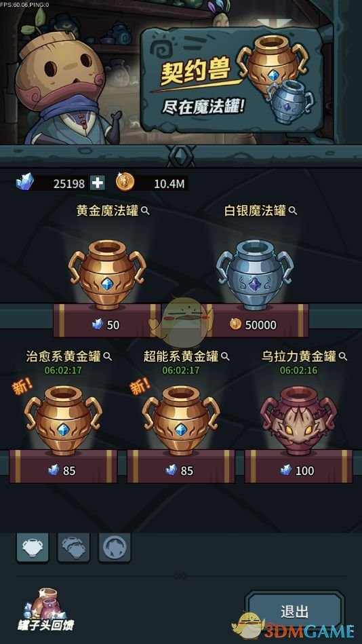362x644 pixels.
Task: Purchase 超能系 jar for 85 crystals
Action: 181,470
